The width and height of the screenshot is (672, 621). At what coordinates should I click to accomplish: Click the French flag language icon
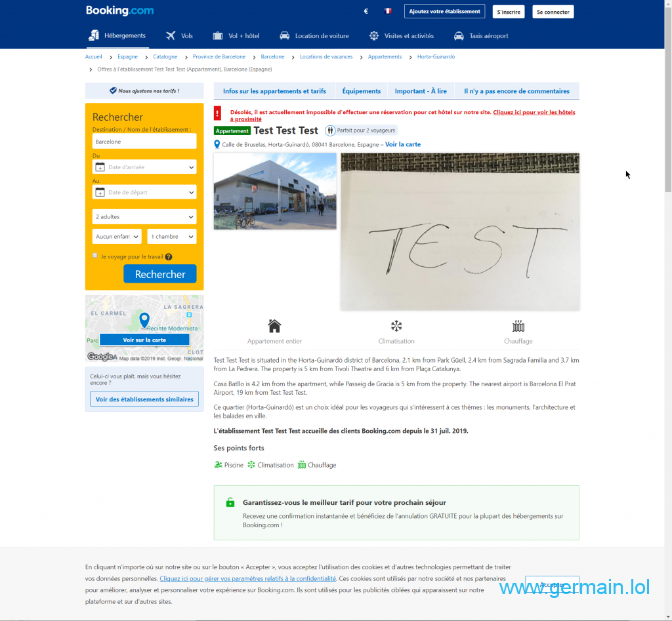[x=388, y=11]
